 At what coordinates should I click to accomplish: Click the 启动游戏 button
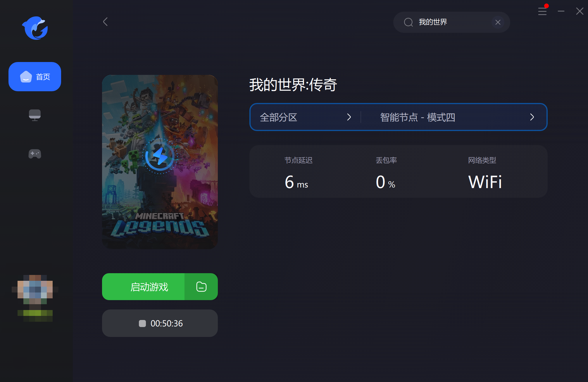pos(143,287)
